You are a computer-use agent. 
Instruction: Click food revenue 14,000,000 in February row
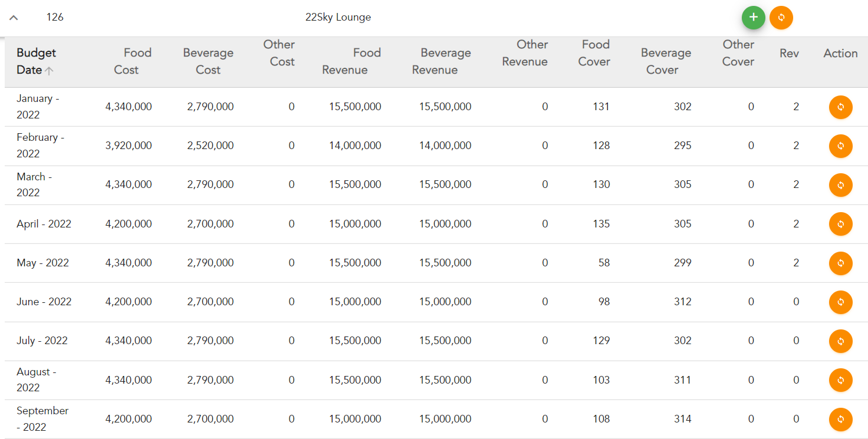pyautogui.click(x=355, y=146)
